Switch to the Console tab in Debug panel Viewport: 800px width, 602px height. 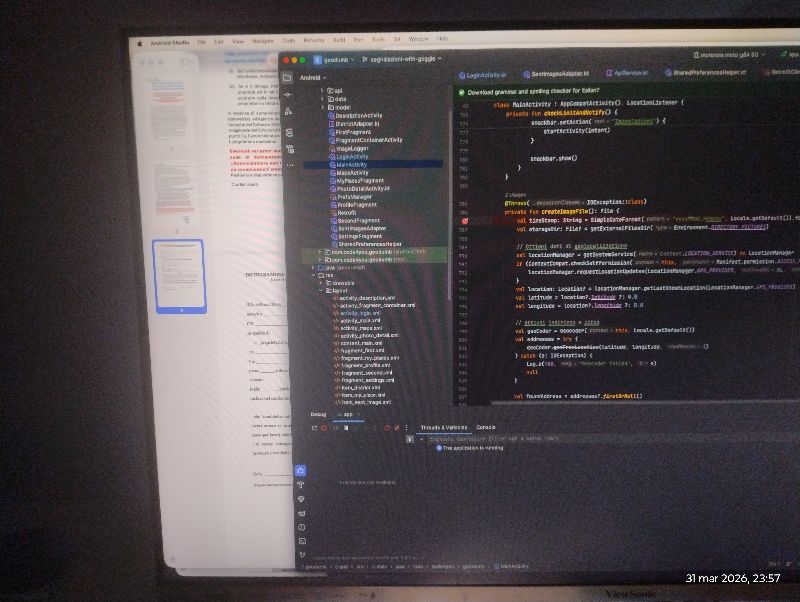tap(486, 427)
